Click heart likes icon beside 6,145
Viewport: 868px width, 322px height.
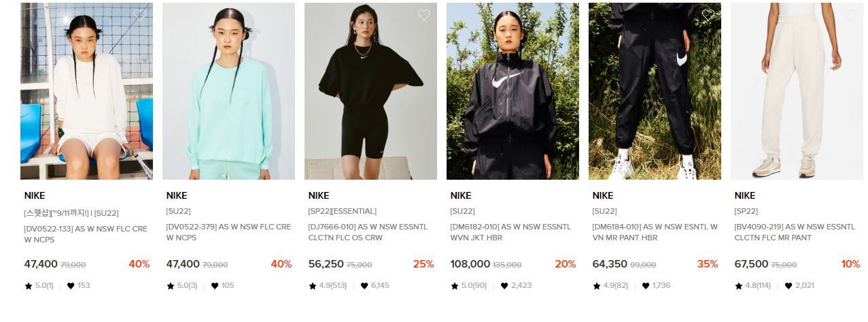(x=364, y=286)
